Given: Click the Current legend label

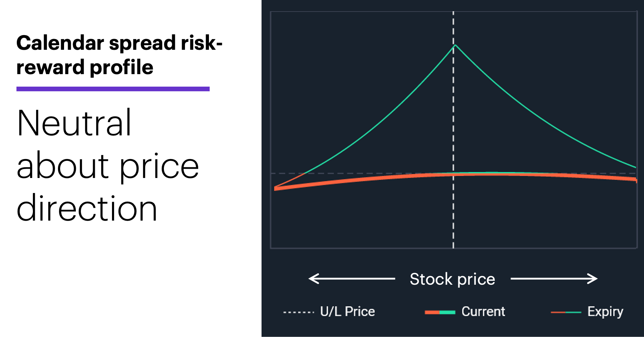Looking at the screenshot, I should 483,312.
